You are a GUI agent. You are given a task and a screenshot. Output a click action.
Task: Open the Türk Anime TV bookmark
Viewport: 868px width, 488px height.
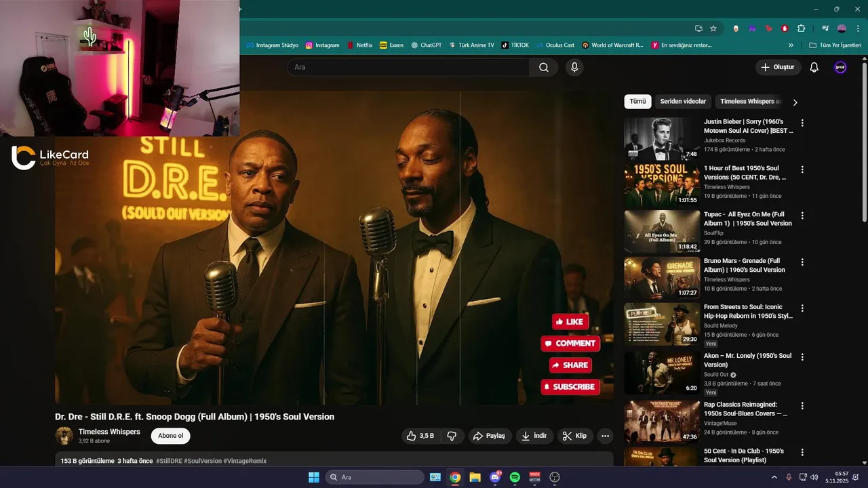(471, 45)
